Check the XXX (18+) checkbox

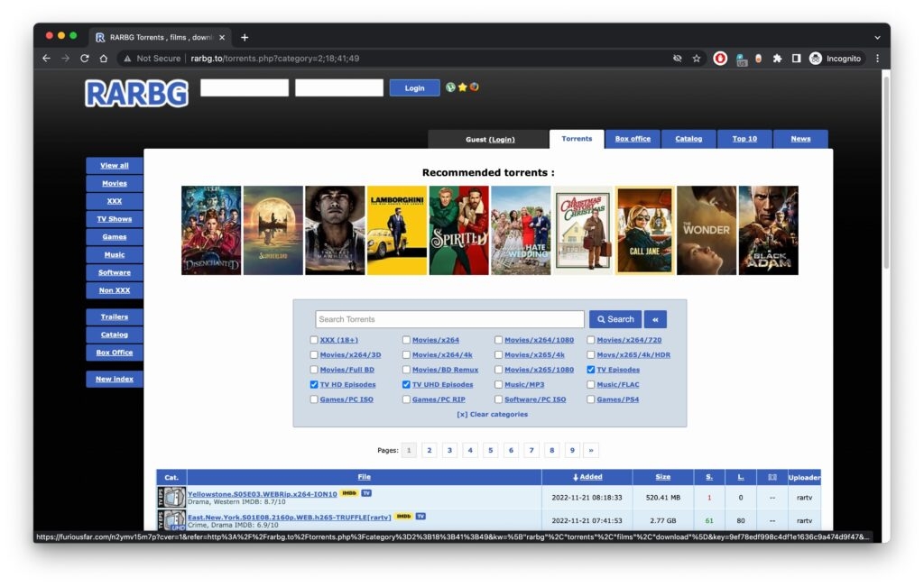coord(313,340)
